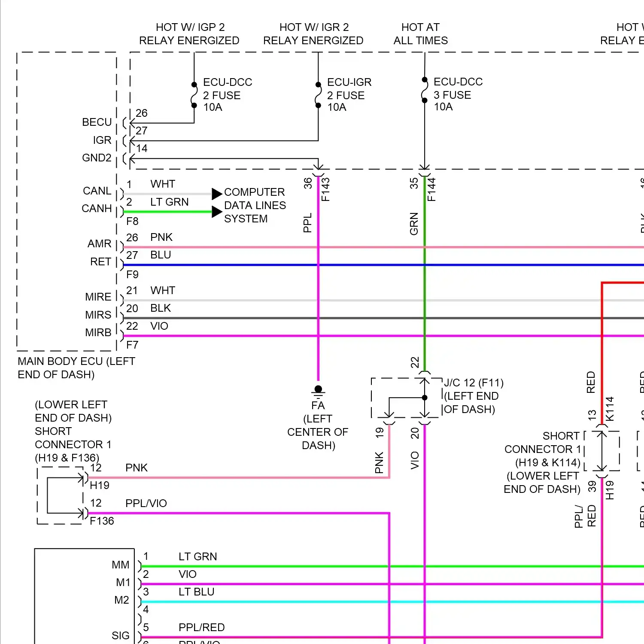This screenshot has width=644, height=644.
Task: Select the vertical "K114" connector label
Action: [x=610, y=409]
